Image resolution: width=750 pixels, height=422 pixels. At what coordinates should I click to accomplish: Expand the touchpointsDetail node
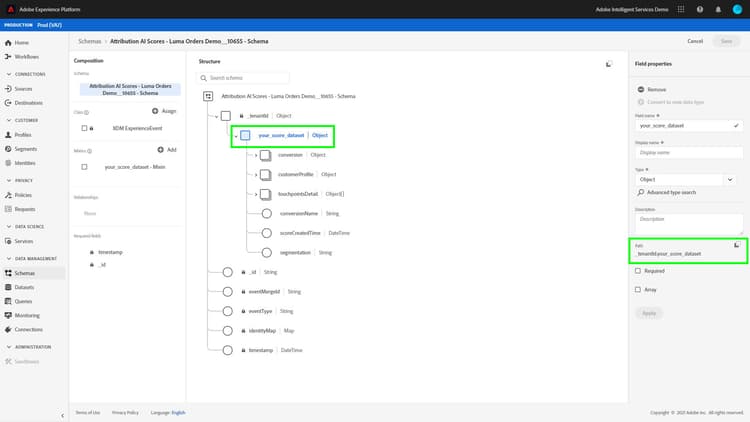[256, 194]
